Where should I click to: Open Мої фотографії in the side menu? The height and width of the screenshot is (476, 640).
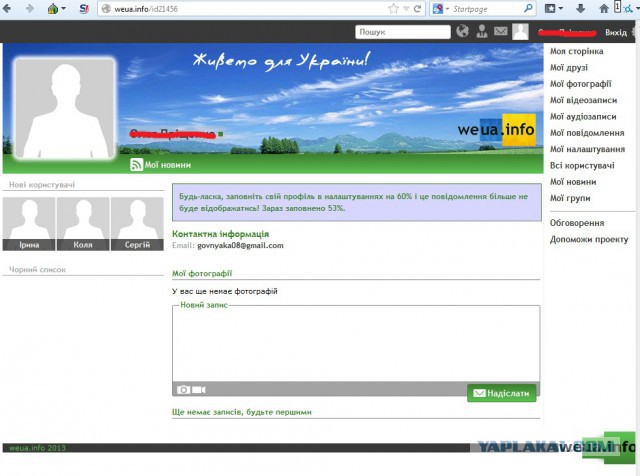click(x=580, y=84)
